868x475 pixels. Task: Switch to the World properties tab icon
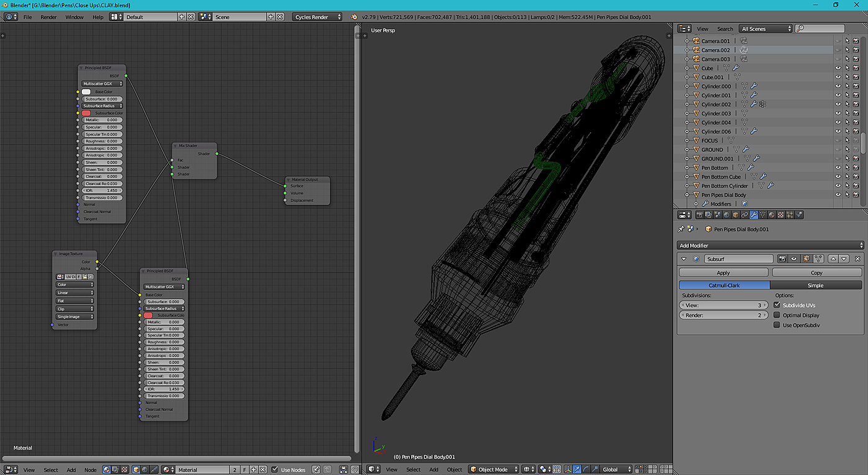(x=727, y=215)
